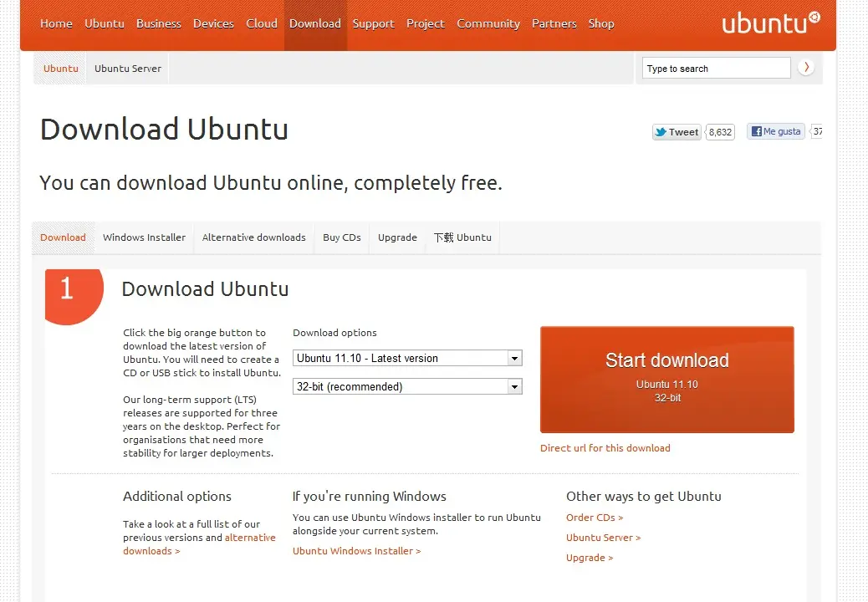This screenshot has width=868, height=602.
Task: Open the Partners navigation item
Action: pyautogui.click(x=554, y=23)
